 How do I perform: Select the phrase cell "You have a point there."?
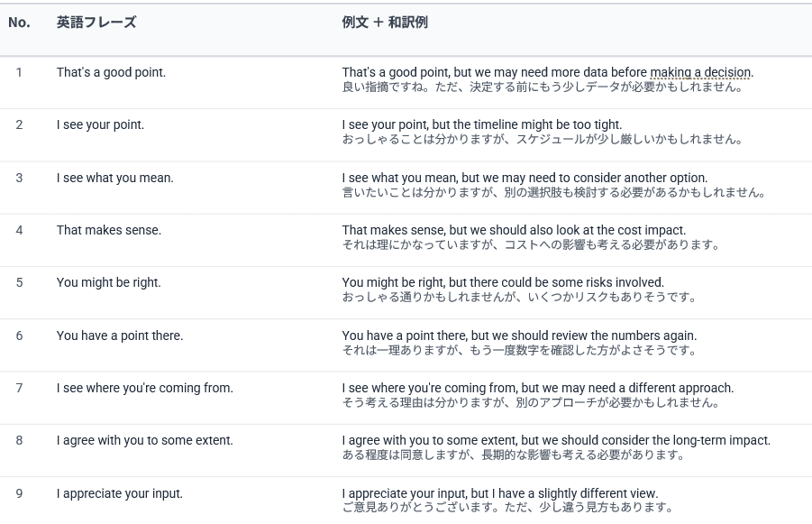119,336
